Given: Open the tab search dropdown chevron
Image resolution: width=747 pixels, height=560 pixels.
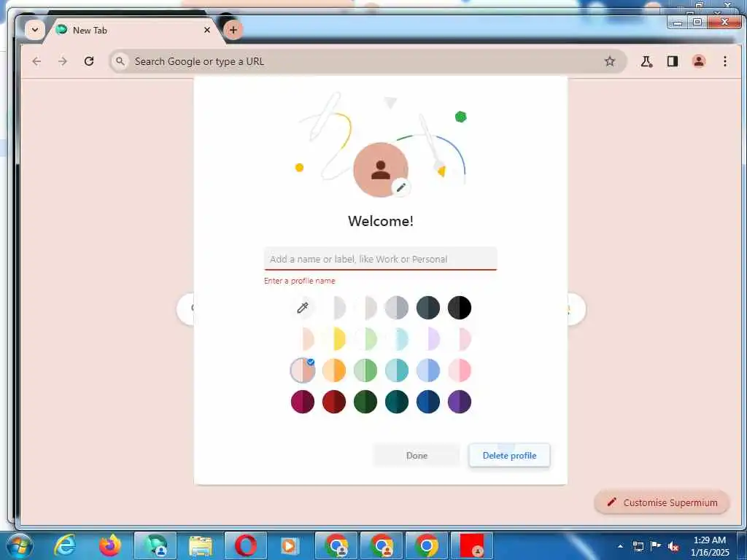Looking at the screenshot, I should click(35, 30).
